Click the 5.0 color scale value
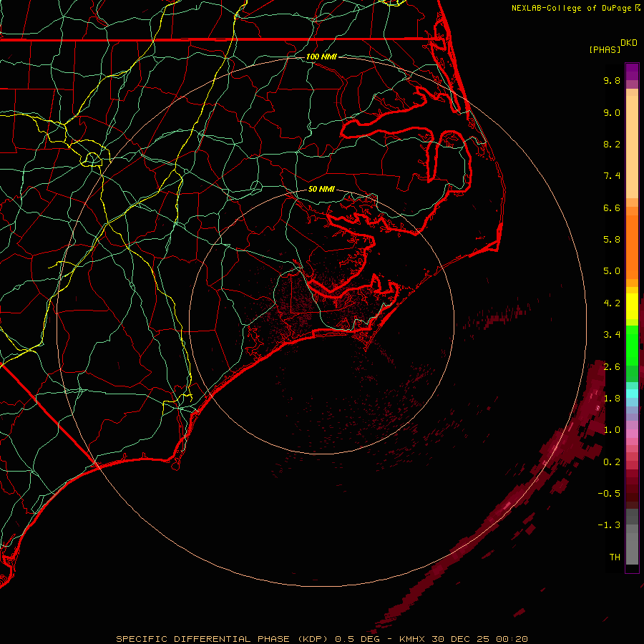The image size is (644, 644). coord(612,271)
